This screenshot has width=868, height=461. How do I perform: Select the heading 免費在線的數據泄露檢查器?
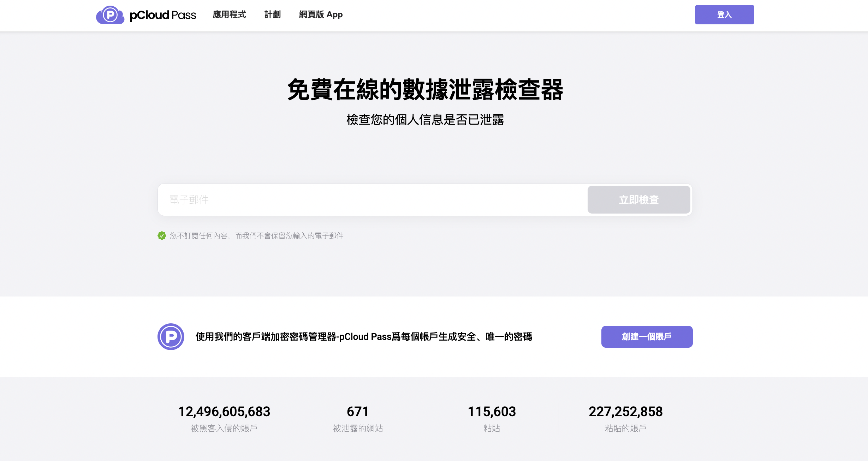tap(425, 90)
